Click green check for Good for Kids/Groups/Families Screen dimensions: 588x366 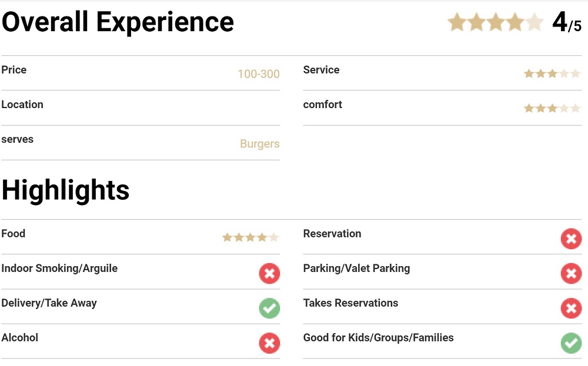(x=571, y=343)
